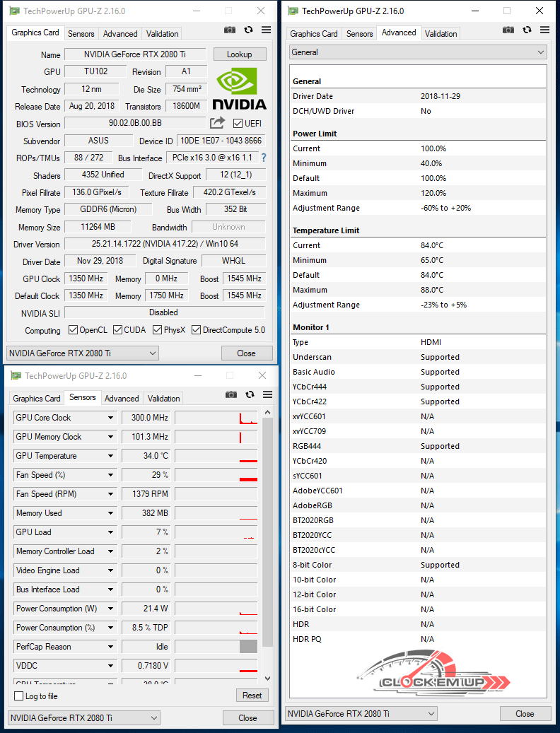Toggle the OpenCL checkbox
The width and height of the screenshot is (560, 733).
pyautogui.click(x=73, y=330)
